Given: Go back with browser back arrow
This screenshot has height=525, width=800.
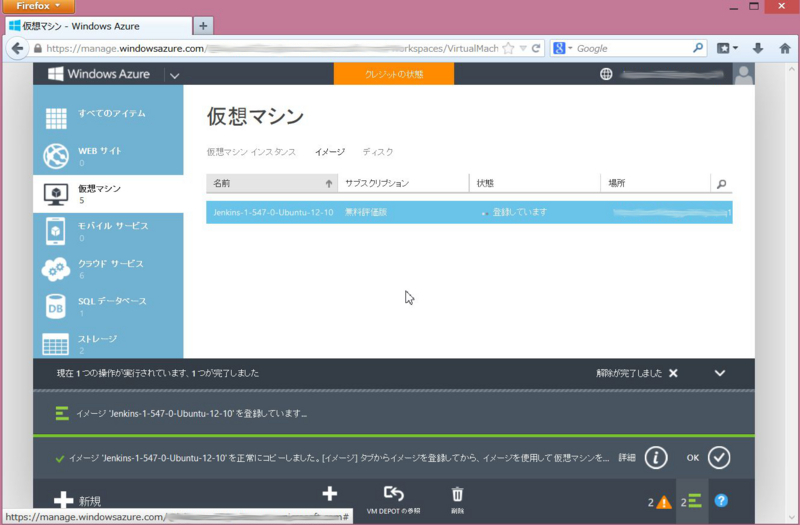Looking at the screenshot, I should (x=17, y=48).
